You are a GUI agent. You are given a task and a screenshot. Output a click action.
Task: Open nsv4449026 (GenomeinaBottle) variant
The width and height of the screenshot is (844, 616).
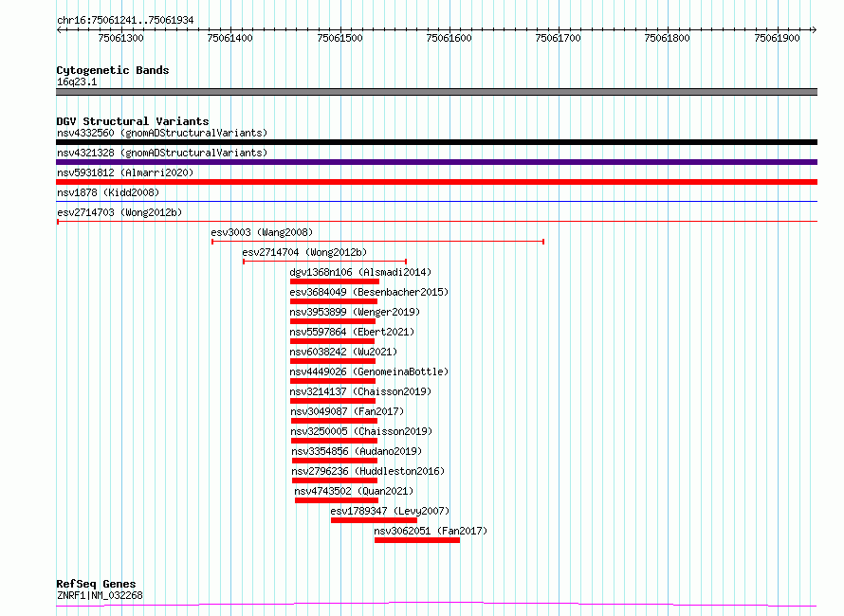pyautogui.click(x=369, y=371)
